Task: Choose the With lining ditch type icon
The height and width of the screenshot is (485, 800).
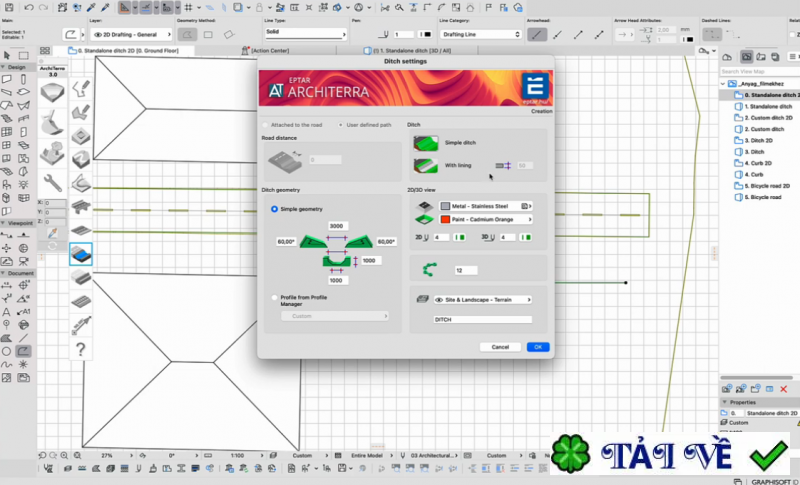Action: (x=426, y=165)
